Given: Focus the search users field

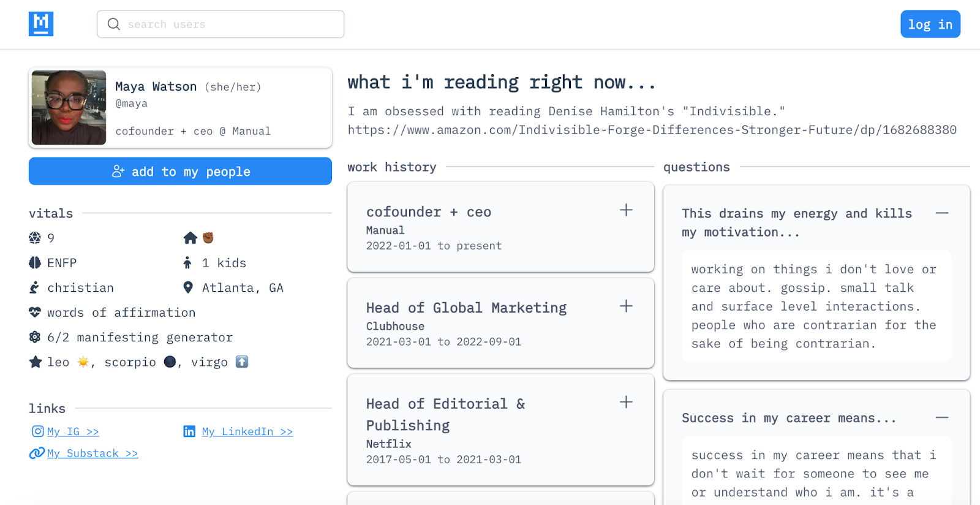Looking at the screenshot, I should point(221,24).
